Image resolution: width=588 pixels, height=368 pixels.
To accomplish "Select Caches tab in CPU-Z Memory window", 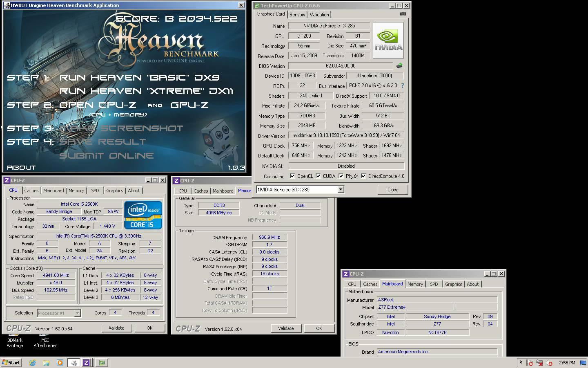I will pyautogui.click(x=201, y=191).
